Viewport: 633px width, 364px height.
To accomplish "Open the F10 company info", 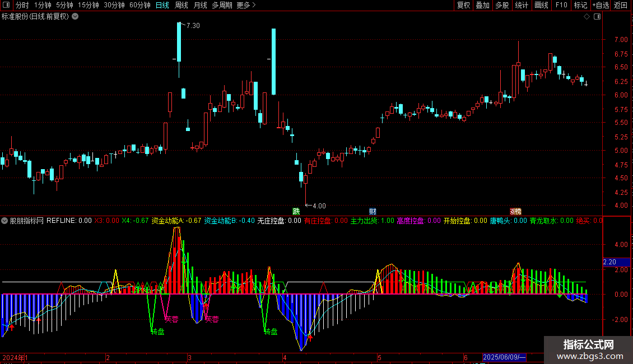I will tap(561, 5).
